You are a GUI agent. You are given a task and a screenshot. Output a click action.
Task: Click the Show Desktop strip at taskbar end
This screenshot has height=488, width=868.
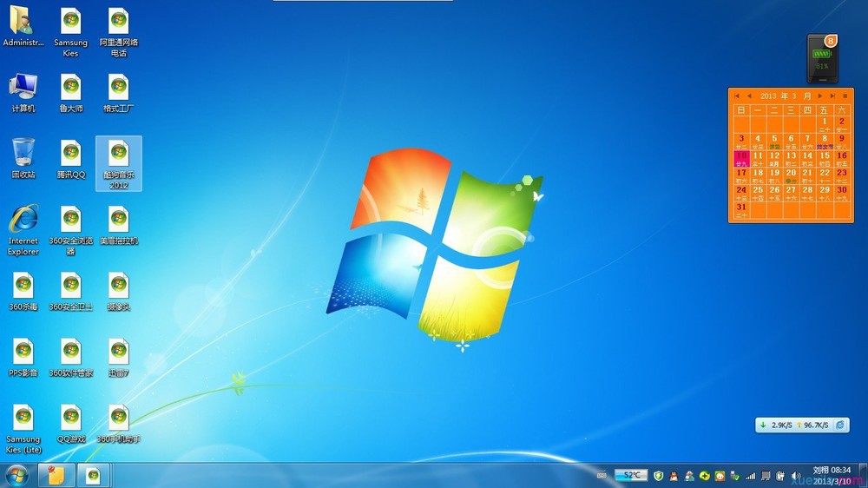pyautogui.click(x=863, y=475)
